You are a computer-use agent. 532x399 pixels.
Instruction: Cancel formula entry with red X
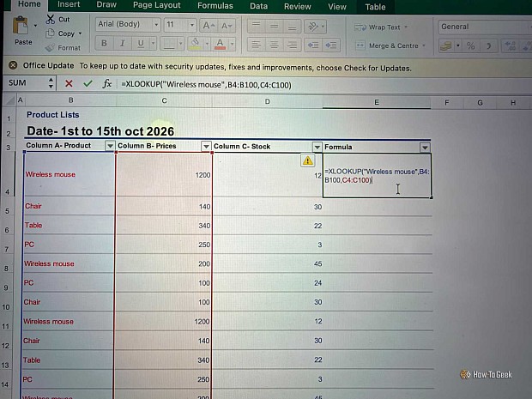pos(69,83)
